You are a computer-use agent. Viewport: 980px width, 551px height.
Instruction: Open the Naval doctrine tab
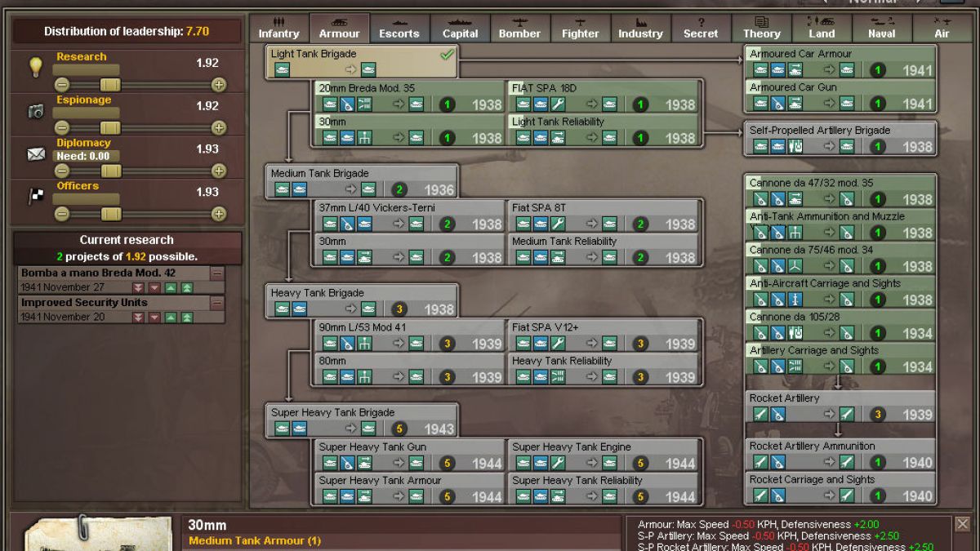tap(882, 28)
